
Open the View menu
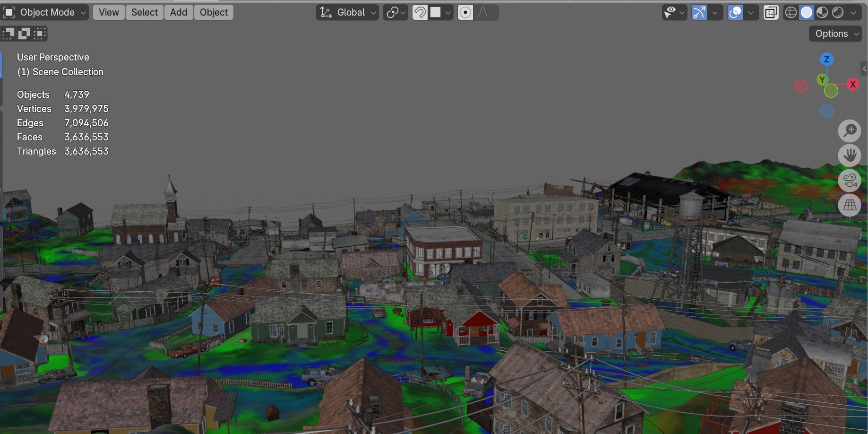[x=109, y=12]
